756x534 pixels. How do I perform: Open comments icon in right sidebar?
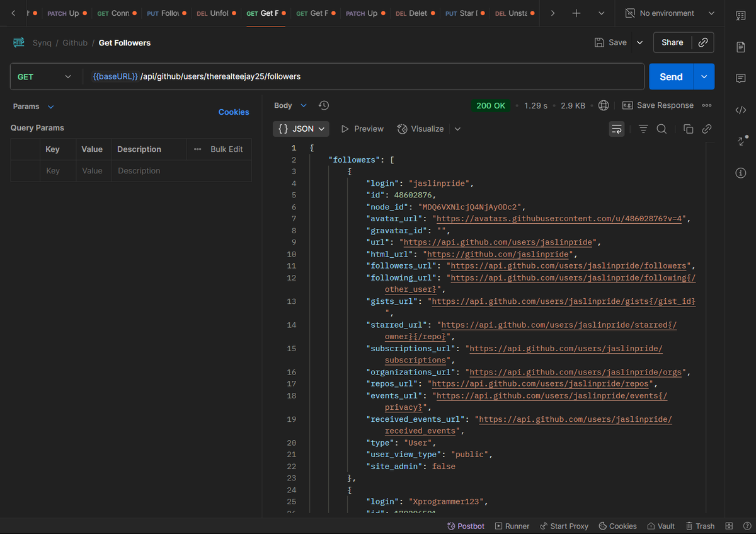[x=741, y=79]
